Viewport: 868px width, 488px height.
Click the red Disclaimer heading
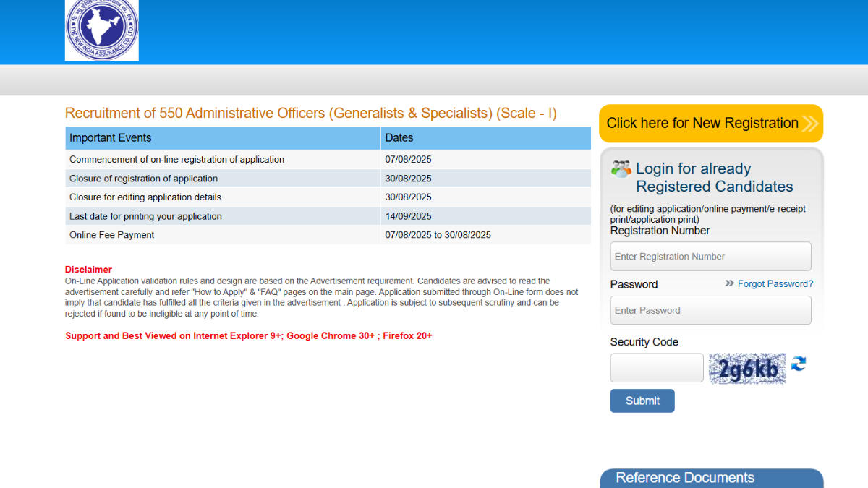88,270
